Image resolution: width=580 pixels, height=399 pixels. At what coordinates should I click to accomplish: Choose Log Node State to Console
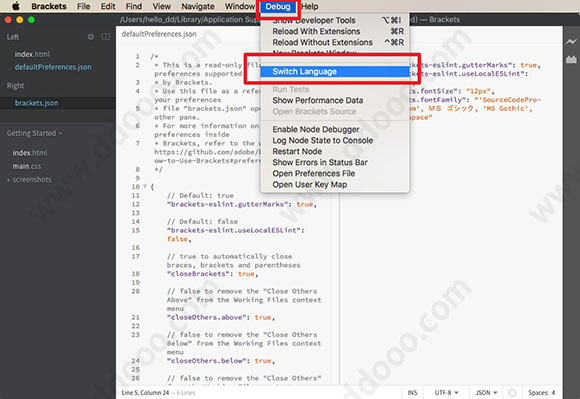(335, 141)
